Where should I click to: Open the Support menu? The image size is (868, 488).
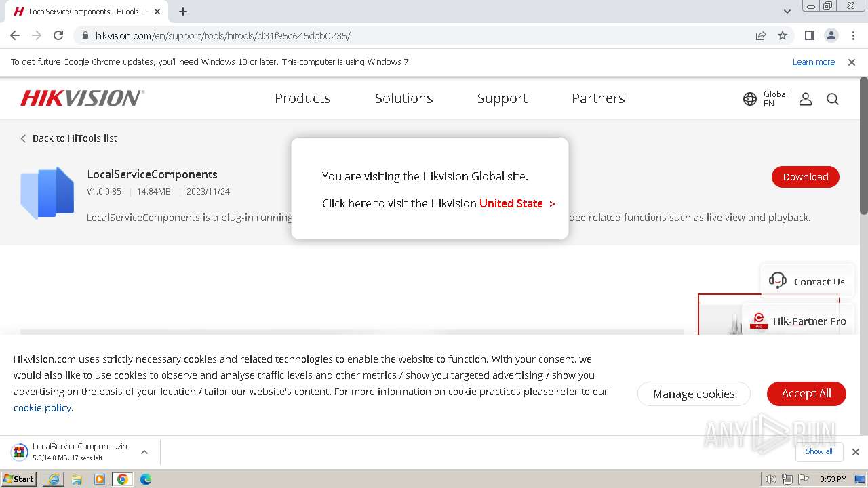point(502,98)
